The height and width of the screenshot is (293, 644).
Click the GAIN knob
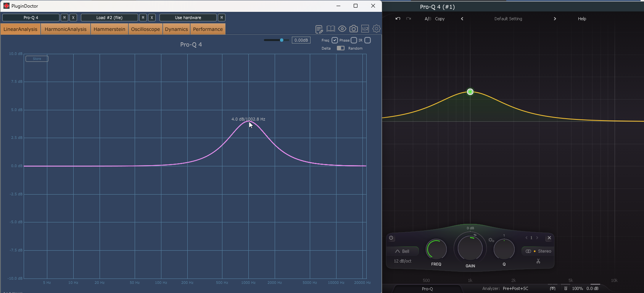point(470,248)
